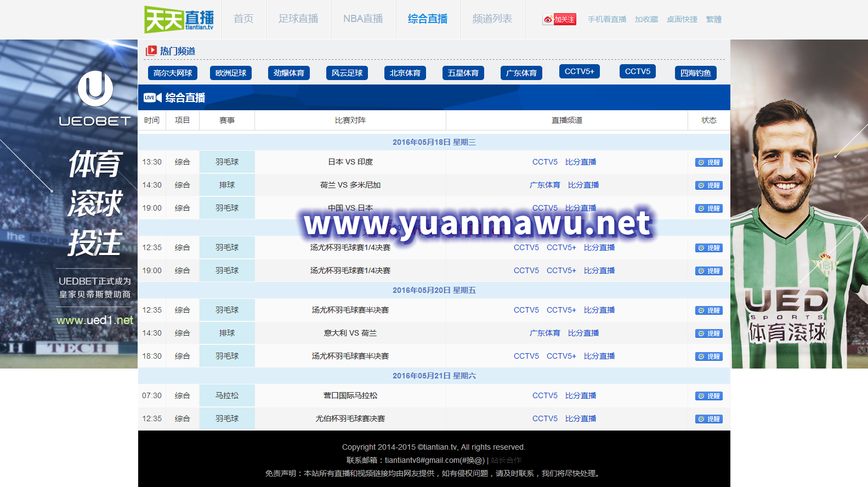868x487 pixels.
Task: Click 提醒 reminder for 荷兰 VS 多米尼加
Action: 709,185
